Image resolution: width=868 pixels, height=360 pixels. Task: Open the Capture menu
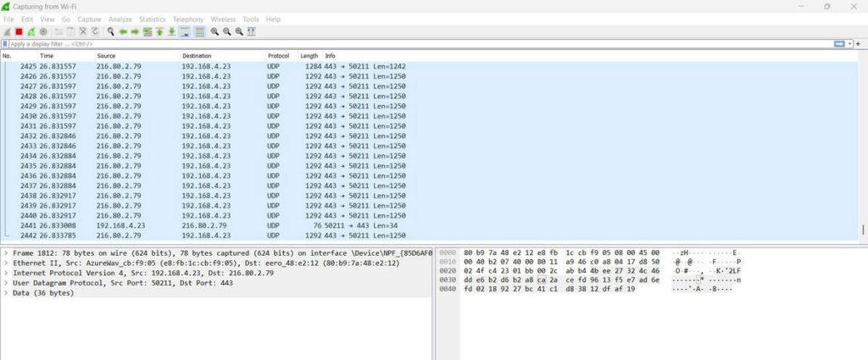coord(89,19)
